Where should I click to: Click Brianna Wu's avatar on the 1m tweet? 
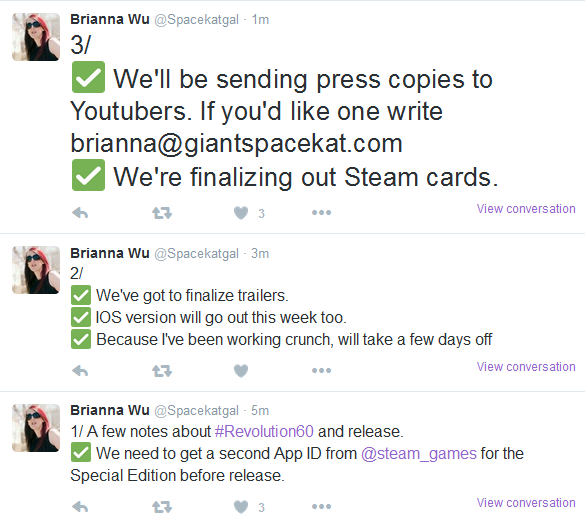click(x=36, y=37)
